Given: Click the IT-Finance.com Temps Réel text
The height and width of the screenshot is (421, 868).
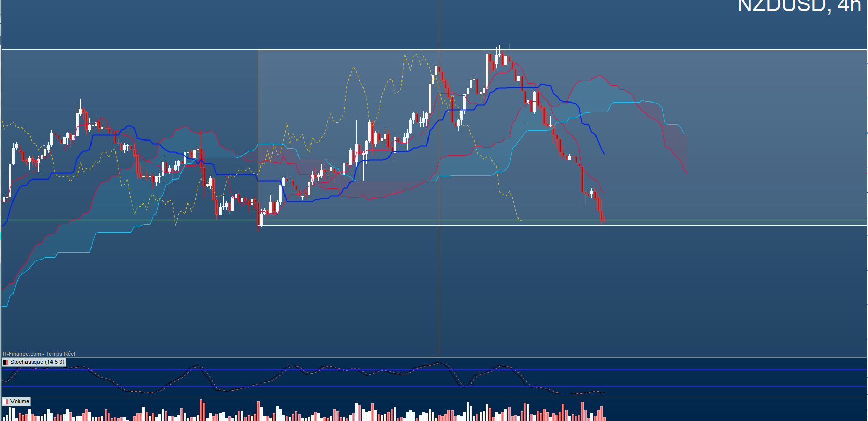Looking at the screenshot, I should (x=39, y=354).
